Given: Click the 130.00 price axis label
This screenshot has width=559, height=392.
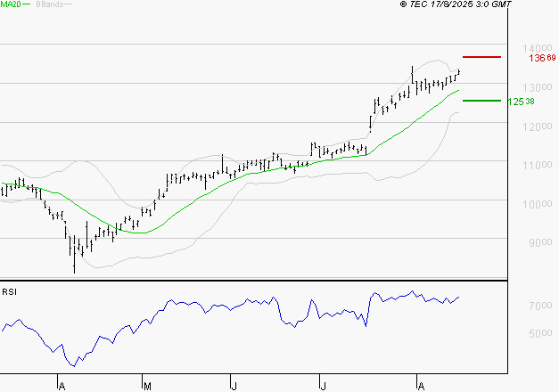Looking at the screenshot, I should [538, 87].
